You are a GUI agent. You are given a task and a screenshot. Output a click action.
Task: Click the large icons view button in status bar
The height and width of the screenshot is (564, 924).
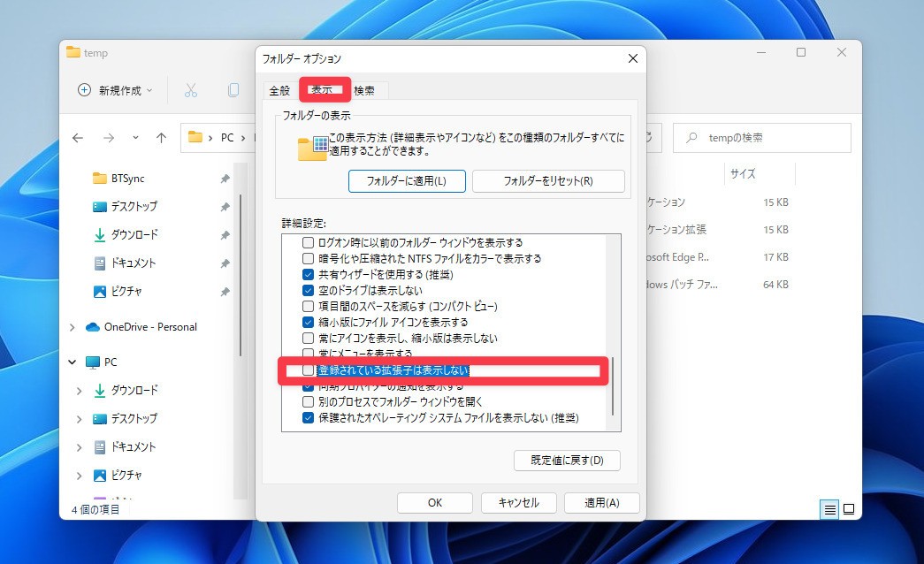tap(849, 509)
